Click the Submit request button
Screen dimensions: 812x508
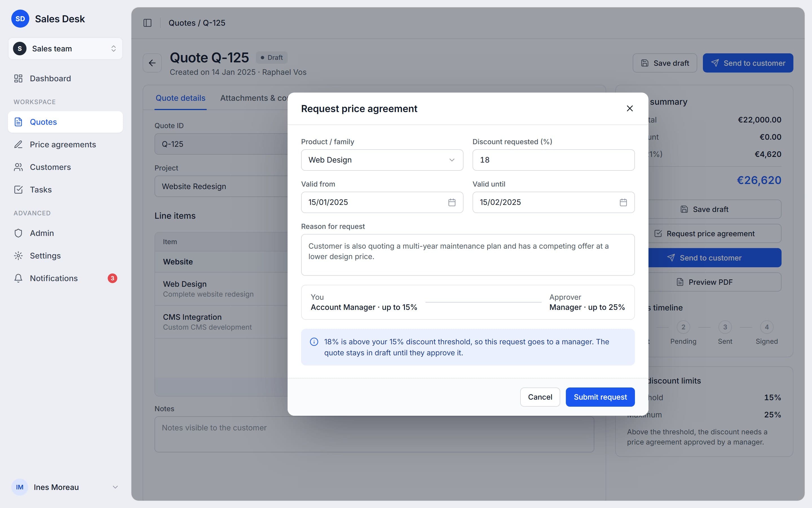(600, 397)
